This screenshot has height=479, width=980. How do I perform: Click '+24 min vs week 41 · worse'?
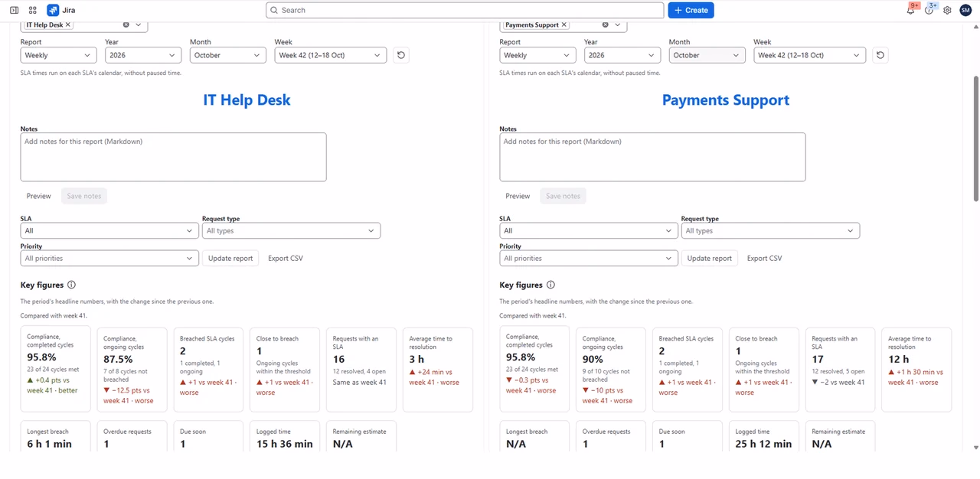[436, 377]
